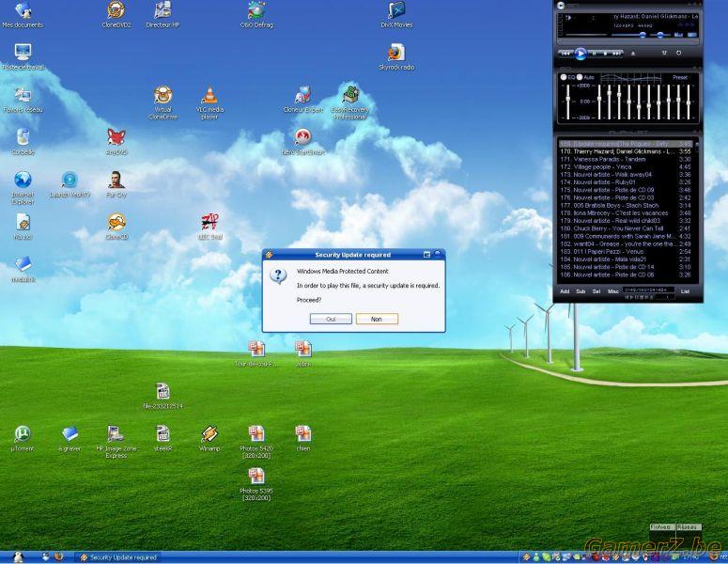Open the equalizer Preset menu
Viewport: 728px width, 564px height.
tap(680, 77)
